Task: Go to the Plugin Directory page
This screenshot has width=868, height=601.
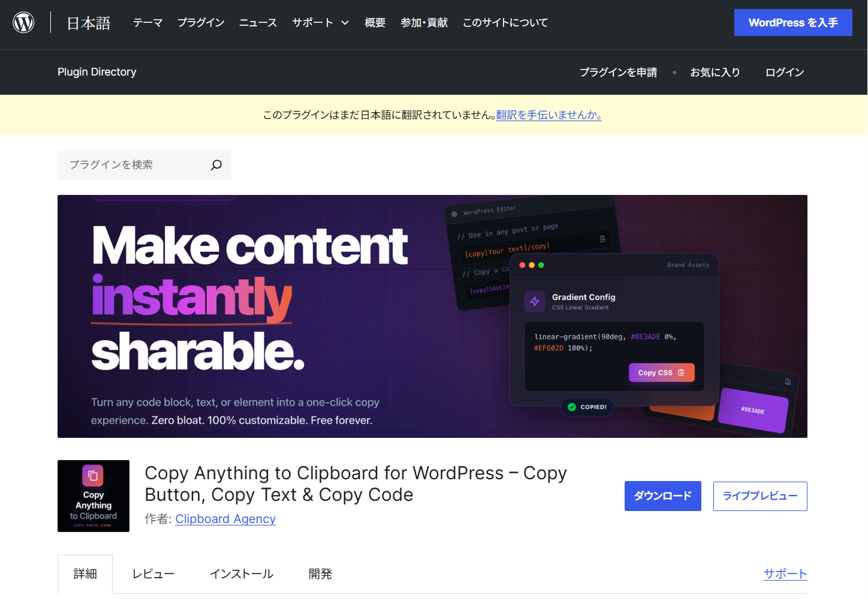Action: point(97,72)
